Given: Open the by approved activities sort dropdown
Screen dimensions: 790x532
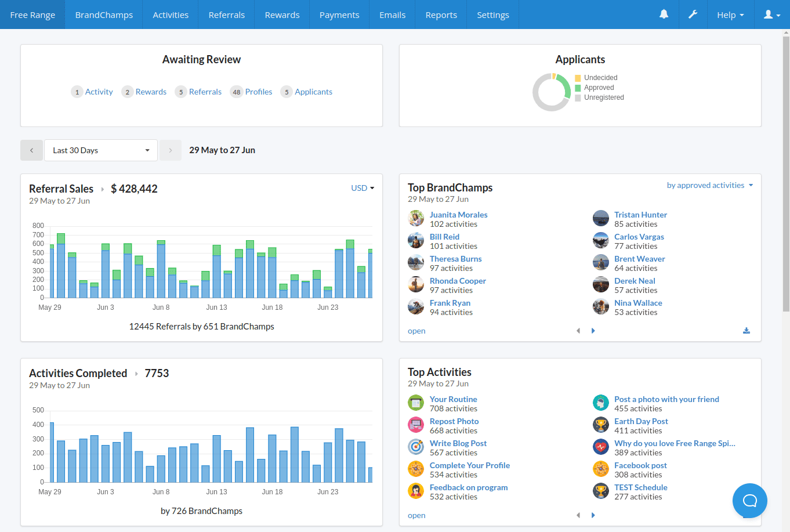Looking at the screenshot, I should point(709,186).
